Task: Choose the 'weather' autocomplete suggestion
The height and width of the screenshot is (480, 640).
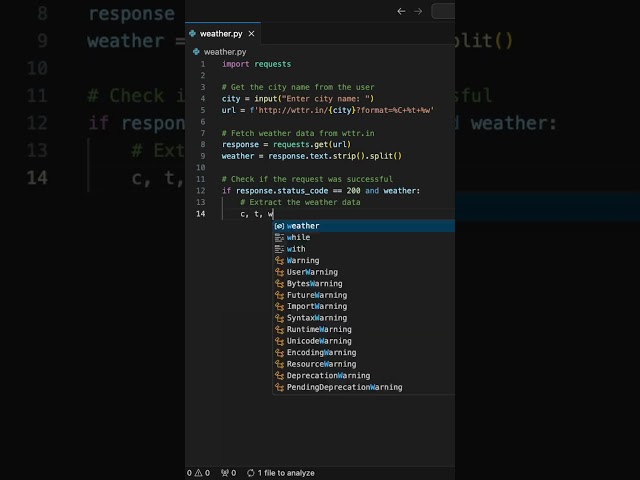Action: [364, 226]
